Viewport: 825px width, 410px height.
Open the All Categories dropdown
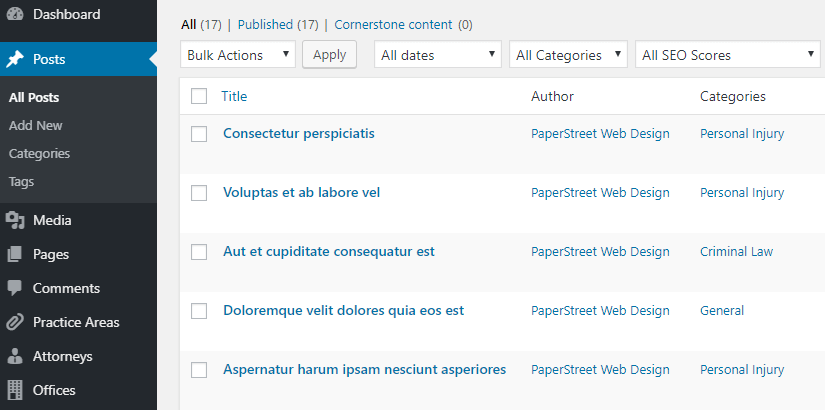click(568, 55)
